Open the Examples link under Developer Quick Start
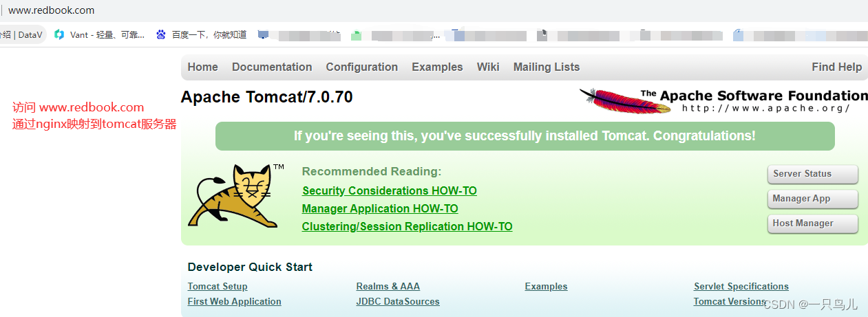868x317 pixels. click(x=546, y=286)
